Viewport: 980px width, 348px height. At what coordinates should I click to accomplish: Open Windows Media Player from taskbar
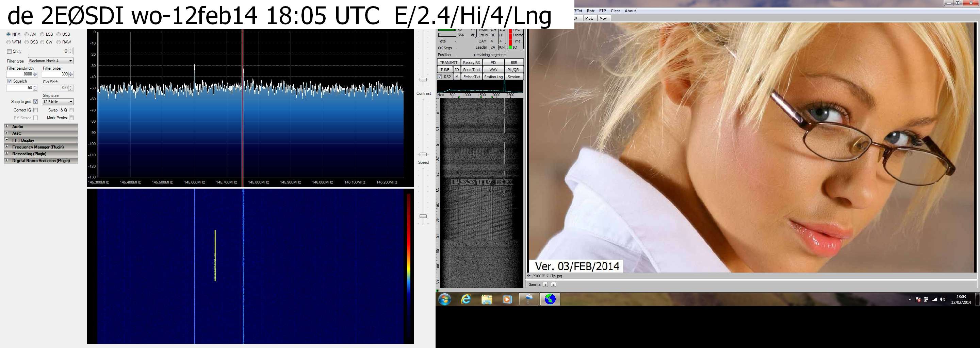[x=507, y=299]
